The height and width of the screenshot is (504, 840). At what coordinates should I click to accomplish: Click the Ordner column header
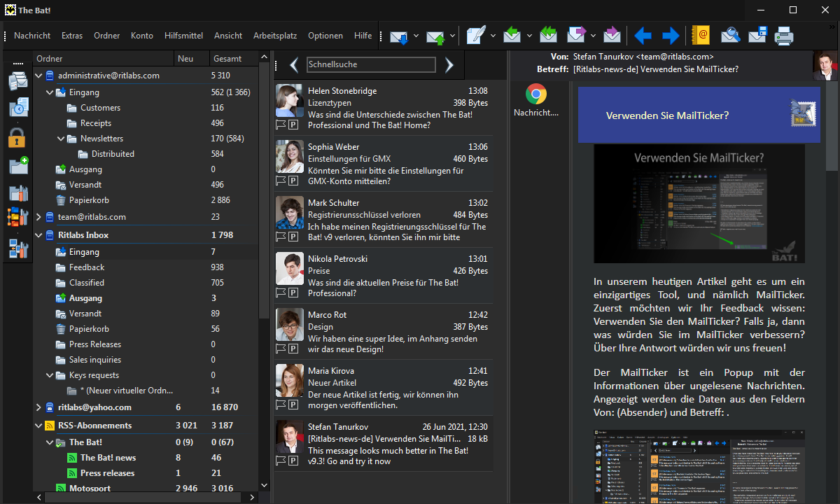click(x=104, y=59)
